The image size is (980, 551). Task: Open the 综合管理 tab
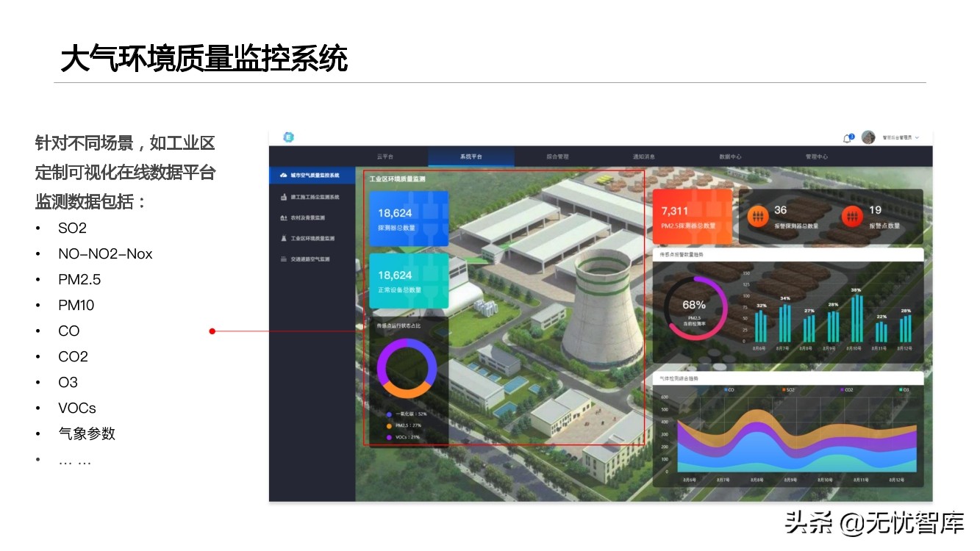[557, 156]
